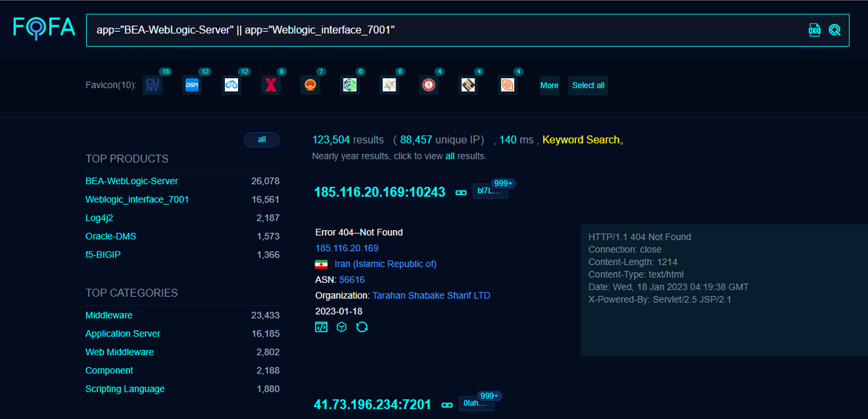Click Select all favicons button
The width and height of the screenshot is (868, 419).
[x=588, y=85]
